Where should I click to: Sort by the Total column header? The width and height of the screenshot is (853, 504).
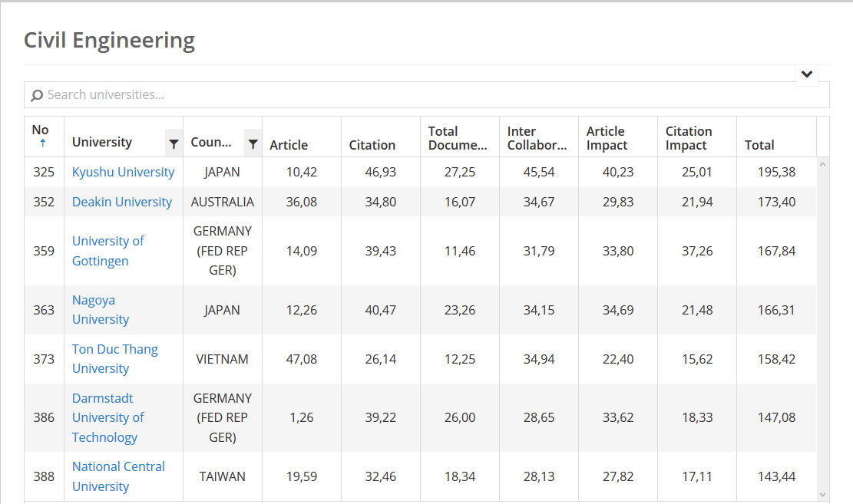[x=759, y=145]
